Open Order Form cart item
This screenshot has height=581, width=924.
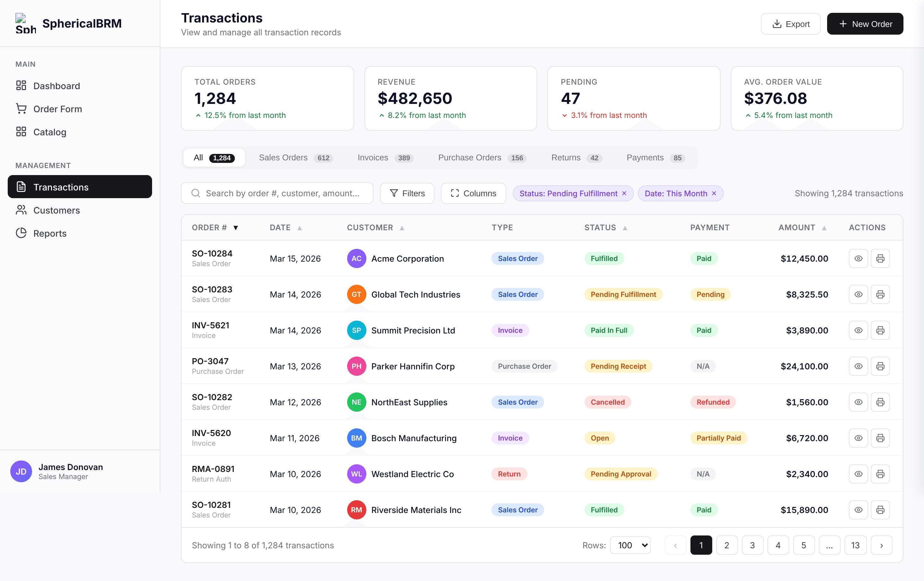[x=80, y=109]
